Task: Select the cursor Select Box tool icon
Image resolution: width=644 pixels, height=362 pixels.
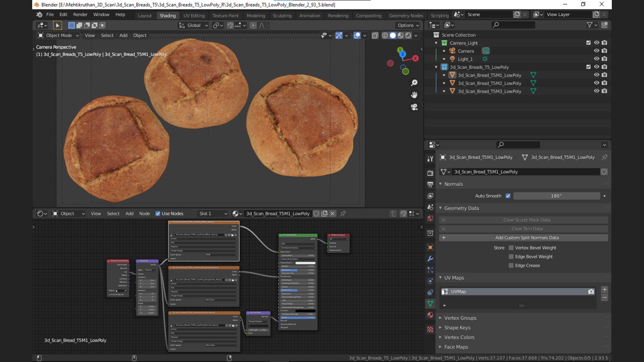Action: point(57,25)
